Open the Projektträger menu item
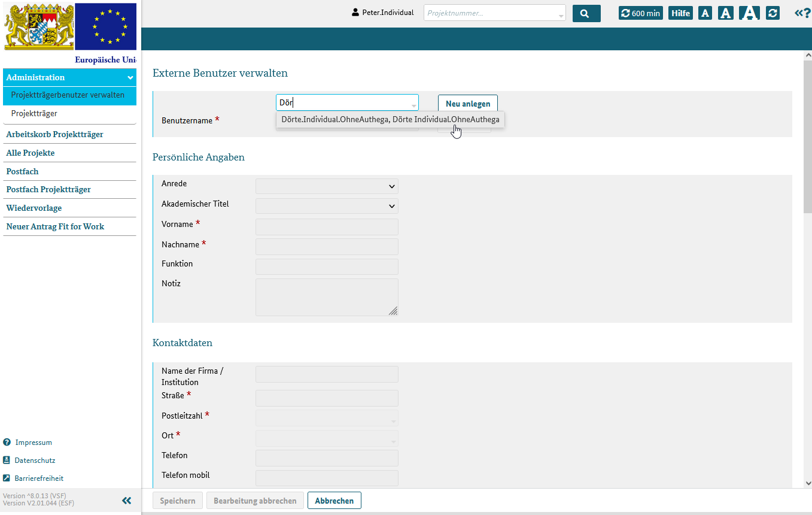 click(69, 113)
